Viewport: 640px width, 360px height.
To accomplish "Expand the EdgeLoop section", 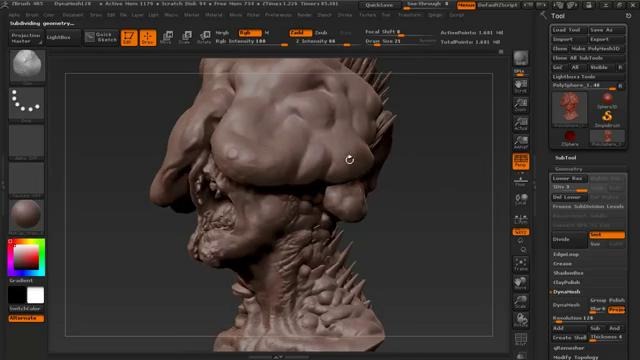I will click(566, 254).
